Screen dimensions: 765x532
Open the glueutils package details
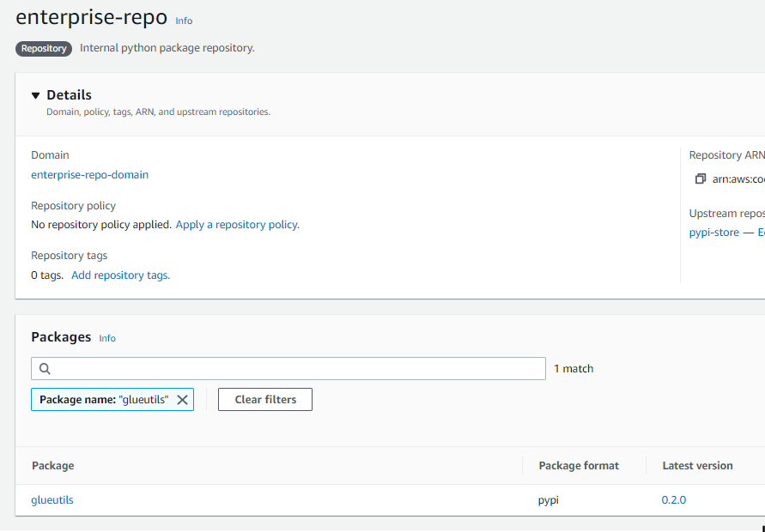(52, 499)
